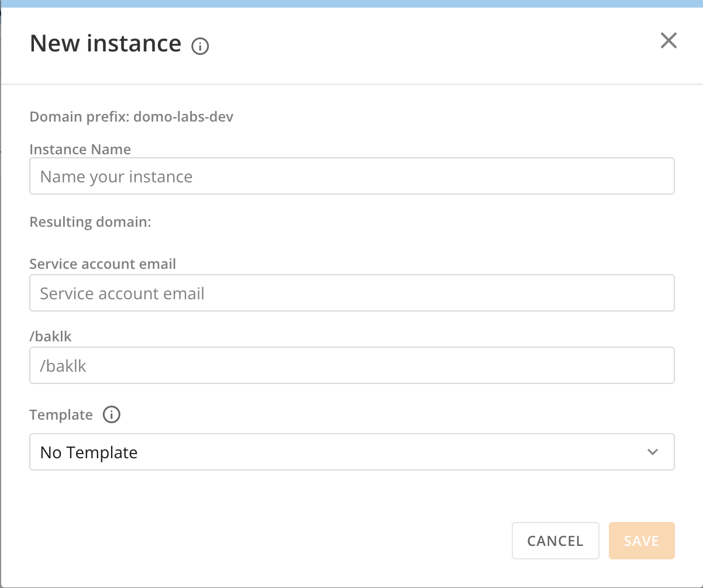Image resolution: width=703 pixels, height=588 pixels.
Task: Click the X to dismiss the dialog
Action: tap(668, 40)
